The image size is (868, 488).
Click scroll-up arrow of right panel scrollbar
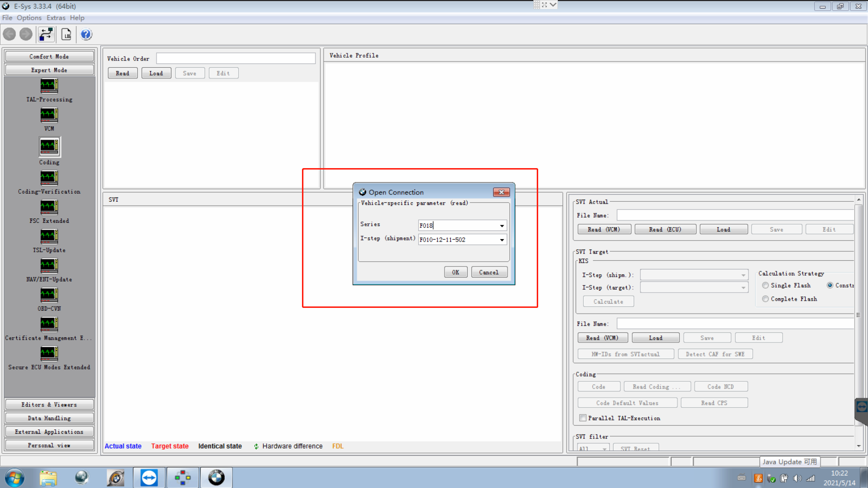859,199
